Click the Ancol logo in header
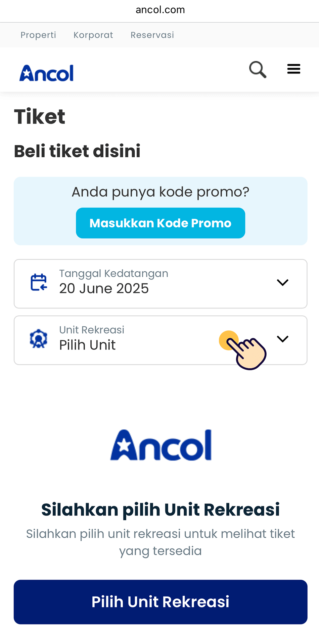 click(46, 73)
